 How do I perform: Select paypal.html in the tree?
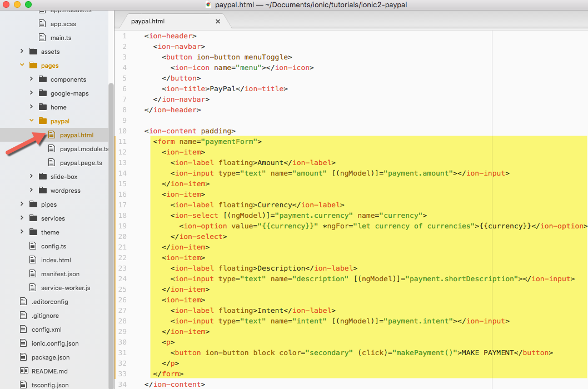pyautogui.click(x=77, y=135)
